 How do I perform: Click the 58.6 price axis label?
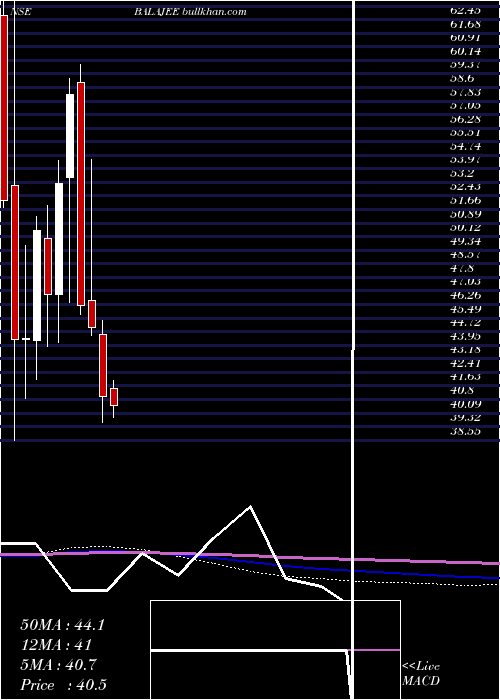462,78
